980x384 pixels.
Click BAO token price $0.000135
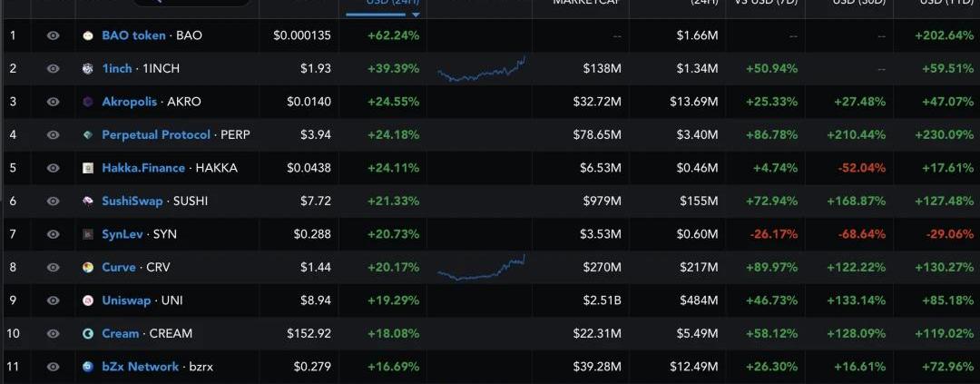click(302, 35)
